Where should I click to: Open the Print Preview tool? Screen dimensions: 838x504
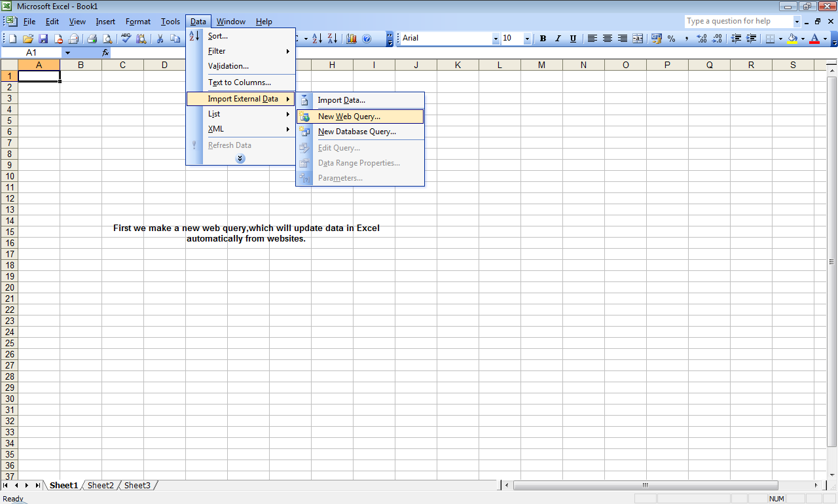(x=107, y=38)
